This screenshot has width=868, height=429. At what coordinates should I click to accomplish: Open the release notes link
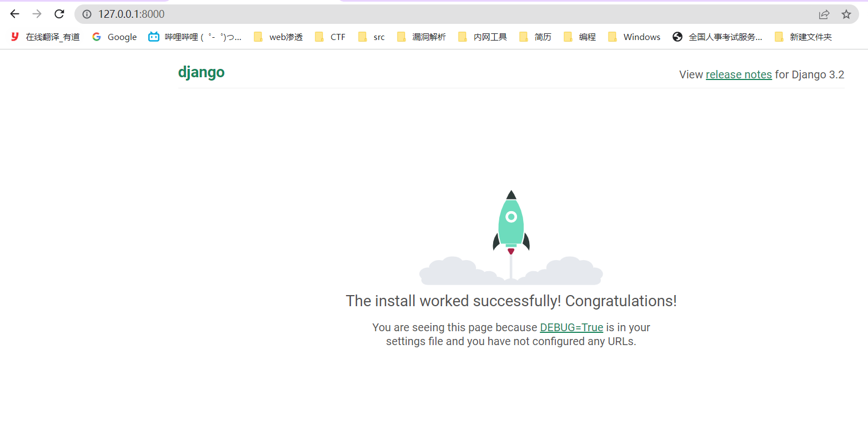click(739, 74)
